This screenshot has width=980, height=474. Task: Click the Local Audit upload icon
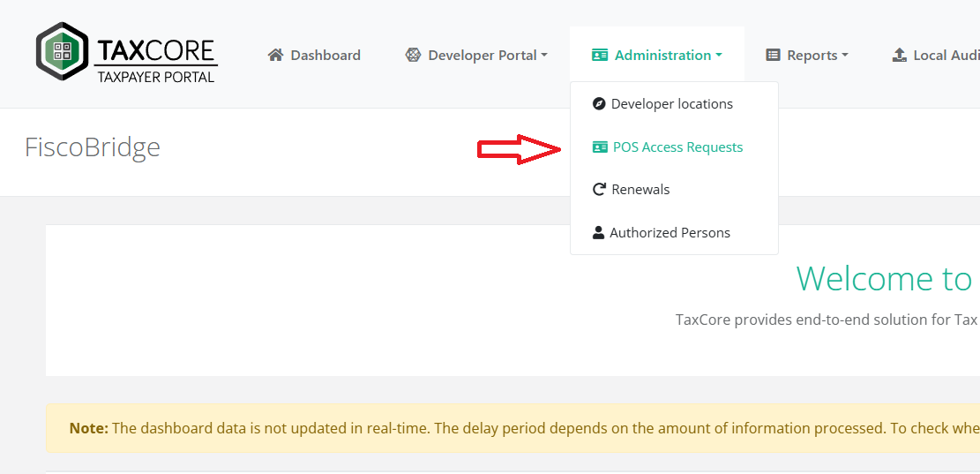tap(900, 55)
